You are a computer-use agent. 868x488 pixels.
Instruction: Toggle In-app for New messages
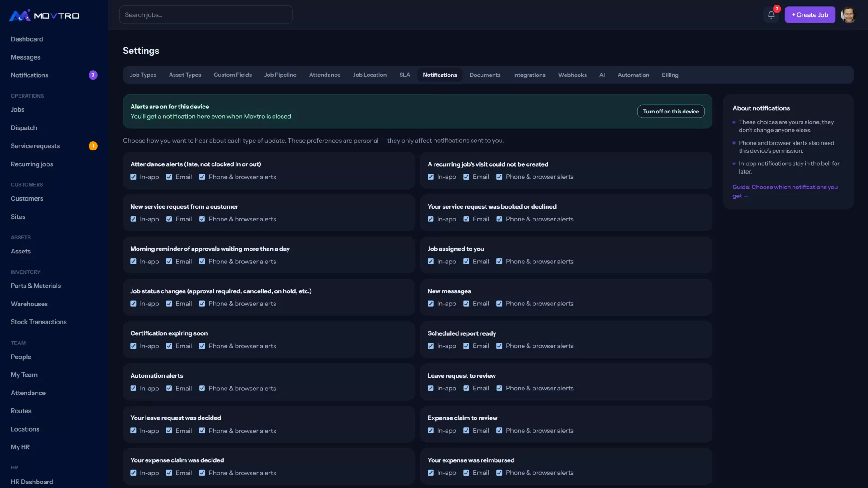431,304
